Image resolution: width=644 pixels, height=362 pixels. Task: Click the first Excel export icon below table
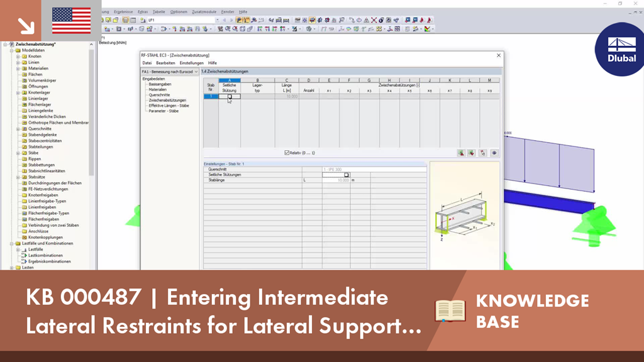461,153
